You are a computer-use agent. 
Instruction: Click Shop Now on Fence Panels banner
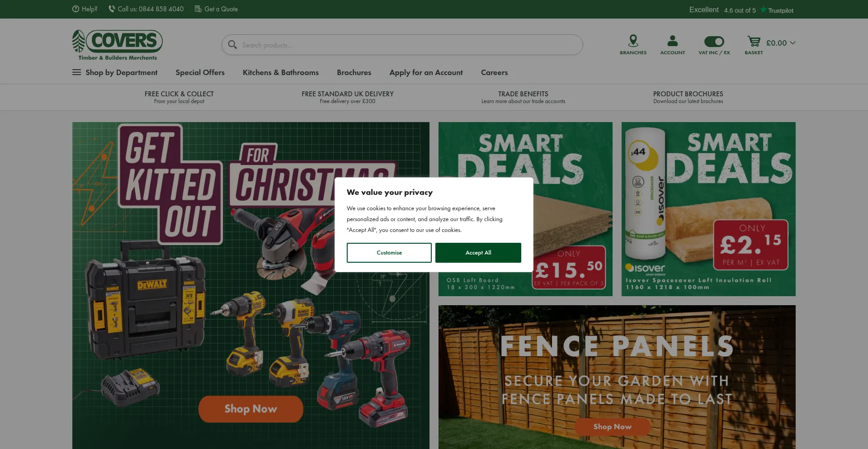[613, 427]
